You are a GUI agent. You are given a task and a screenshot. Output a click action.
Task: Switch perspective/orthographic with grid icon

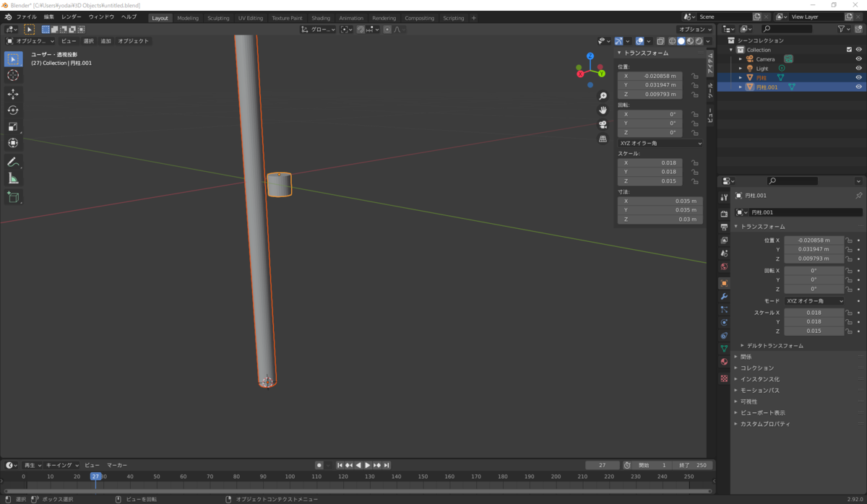click(603, 139)
